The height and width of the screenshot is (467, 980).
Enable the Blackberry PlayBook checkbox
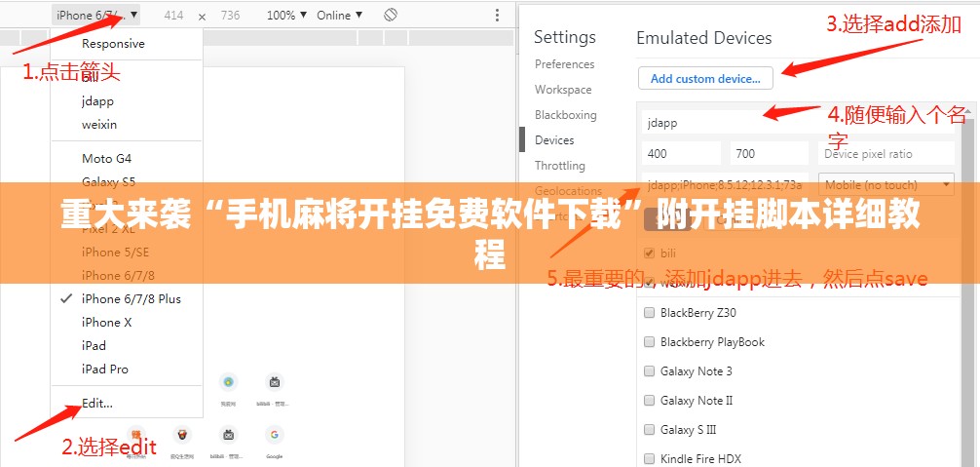click(x=650, y=342)
